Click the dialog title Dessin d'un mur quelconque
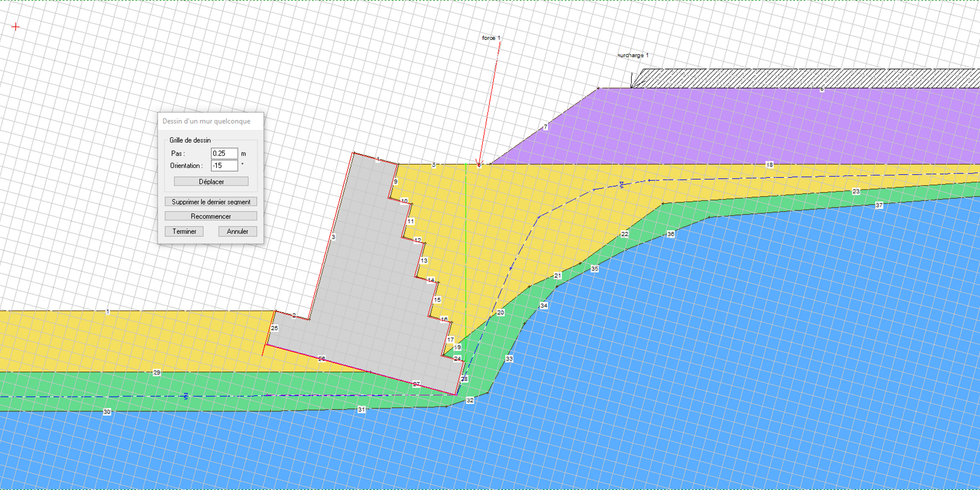 coord(206,121)
